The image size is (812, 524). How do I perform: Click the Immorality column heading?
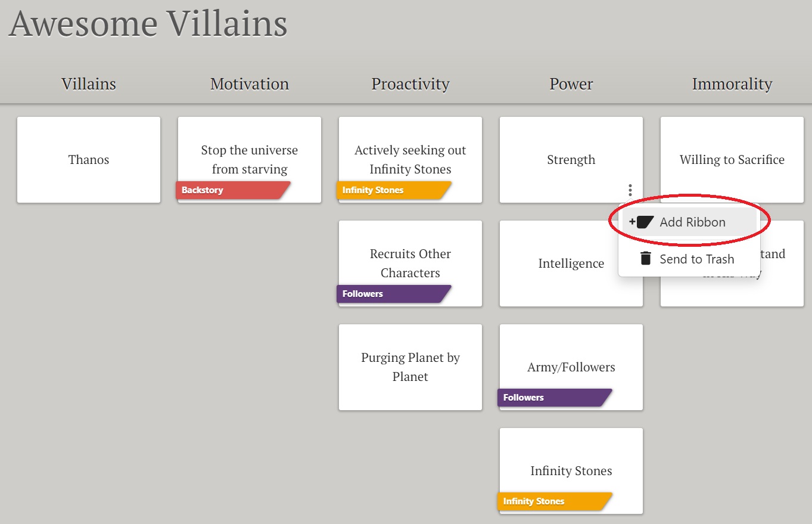click(x=732, y=84)
